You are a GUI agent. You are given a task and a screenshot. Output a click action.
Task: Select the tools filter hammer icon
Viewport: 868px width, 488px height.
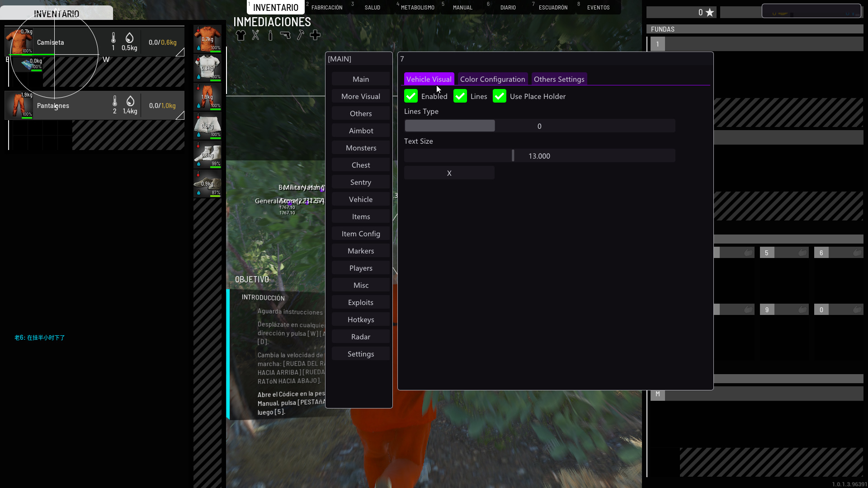[x=300, y=35]
